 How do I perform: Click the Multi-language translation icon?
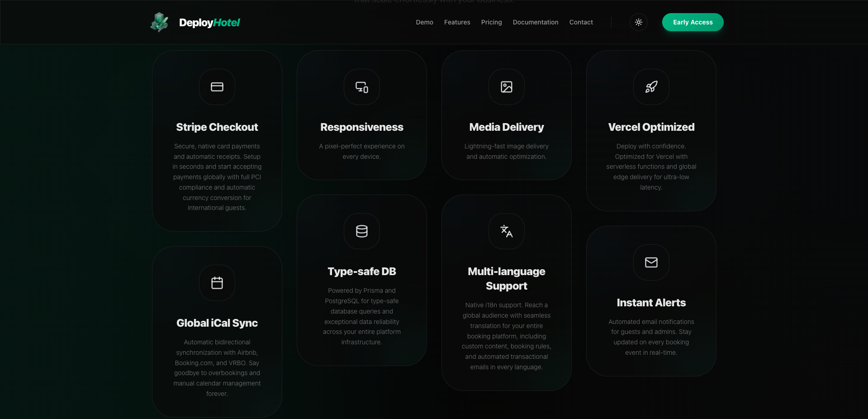[x=506, y=231]
